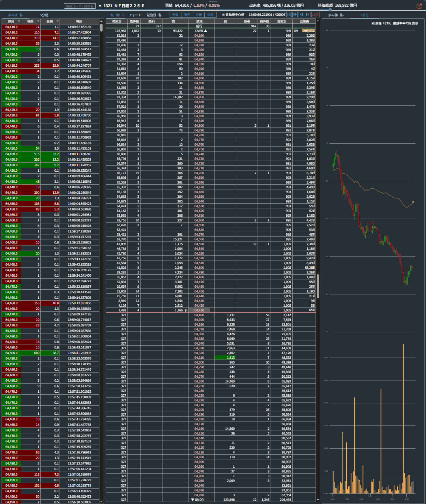Select the 板 tab

[x=112, y=15]
